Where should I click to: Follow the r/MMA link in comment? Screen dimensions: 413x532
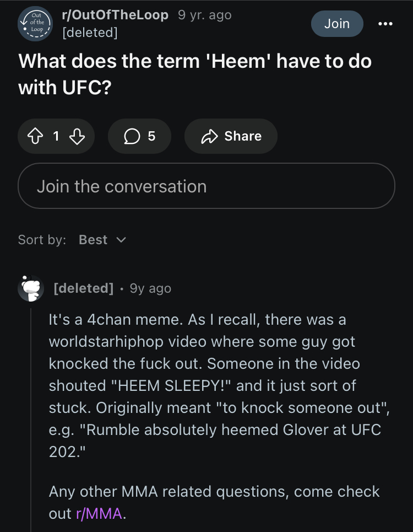99,513
